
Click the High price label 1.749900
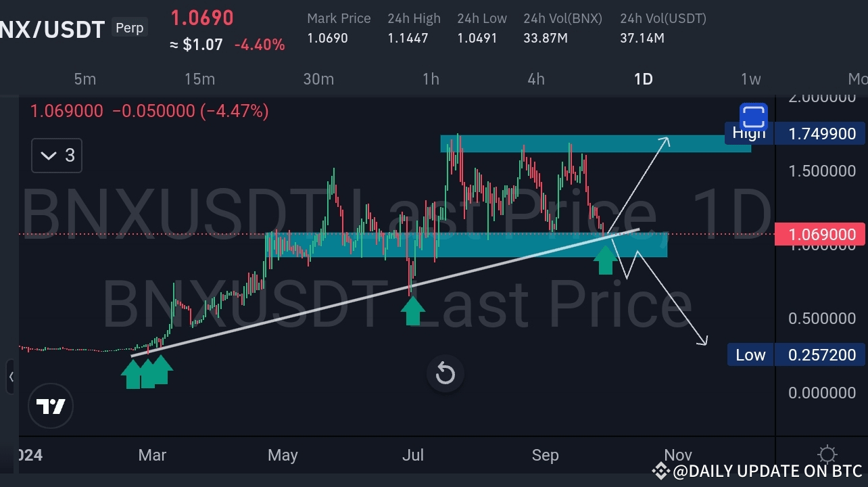[x=820, y=133]
